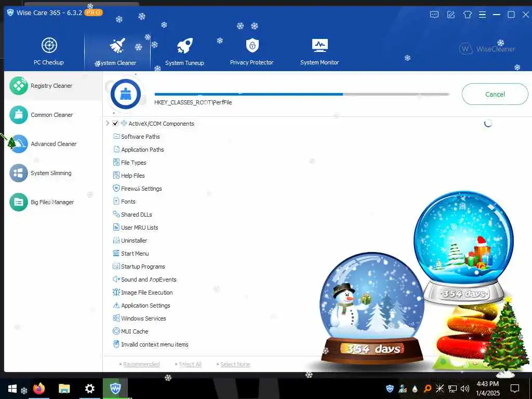This screenshot has height=399, width=532.
Task: Click Wise Care 365 taskbar button
Action: (x=115, y=389)
